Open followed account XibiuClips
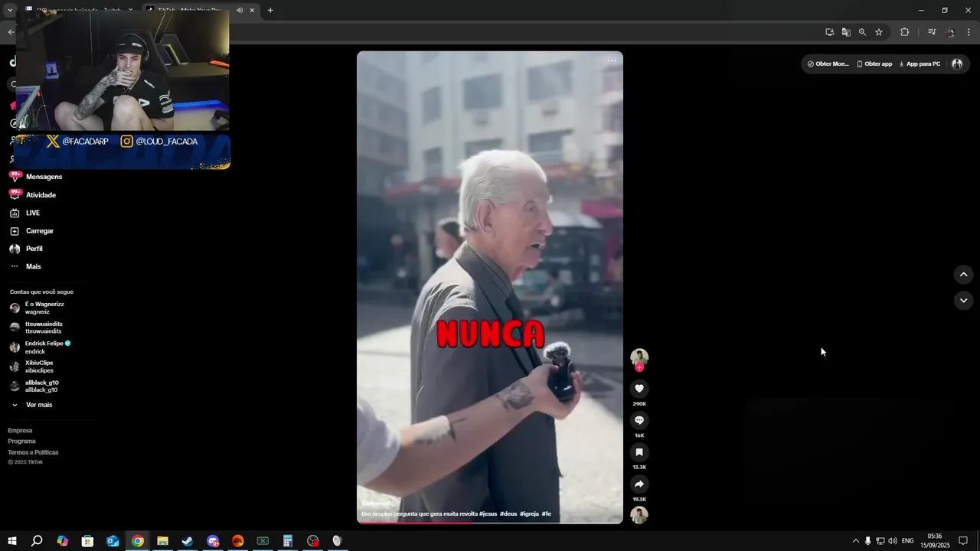The image size is (980, 551). pyautogui.click(x=31, y=367)
